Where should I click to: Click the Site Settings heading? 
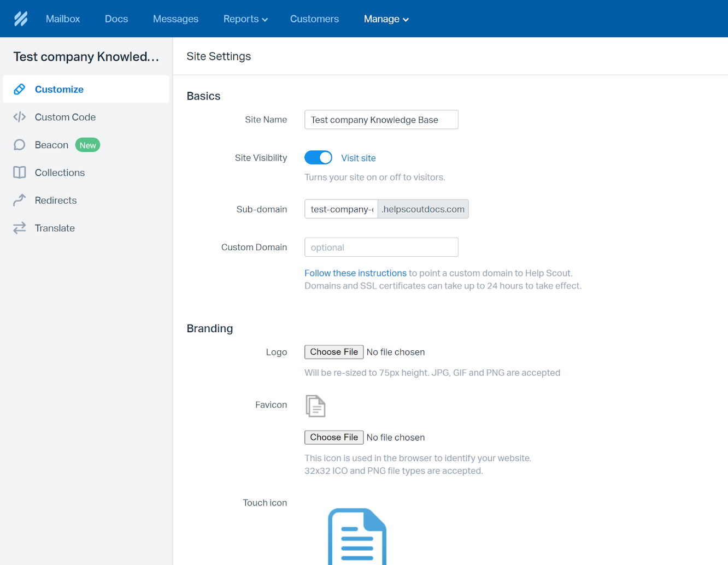pyautogui.click(x=219, y=56)
